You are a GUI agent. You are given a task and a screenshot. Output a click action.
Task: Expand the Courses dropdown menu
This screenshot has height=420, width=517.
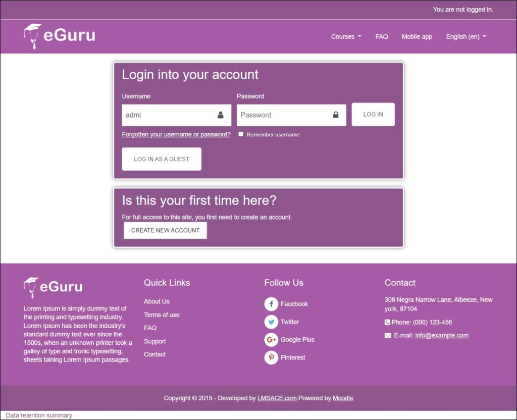click(x=346, y=37)
